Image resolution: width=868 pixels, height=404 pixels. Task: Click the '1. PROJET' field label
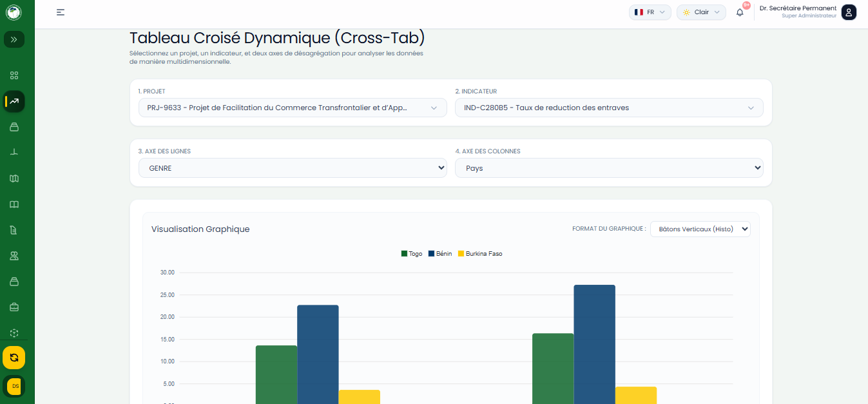[151, 91]
